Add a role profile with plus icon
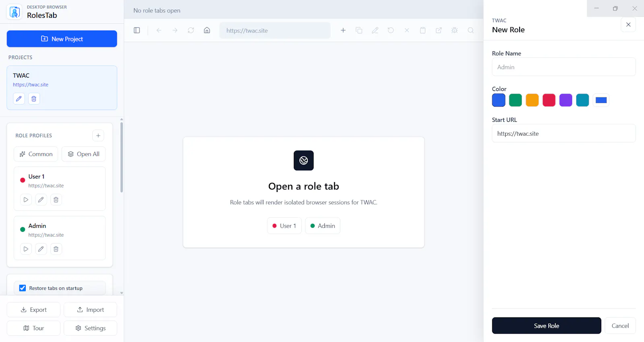The height and width of the screenshot is (342, 644). click(x=98, y=136)
